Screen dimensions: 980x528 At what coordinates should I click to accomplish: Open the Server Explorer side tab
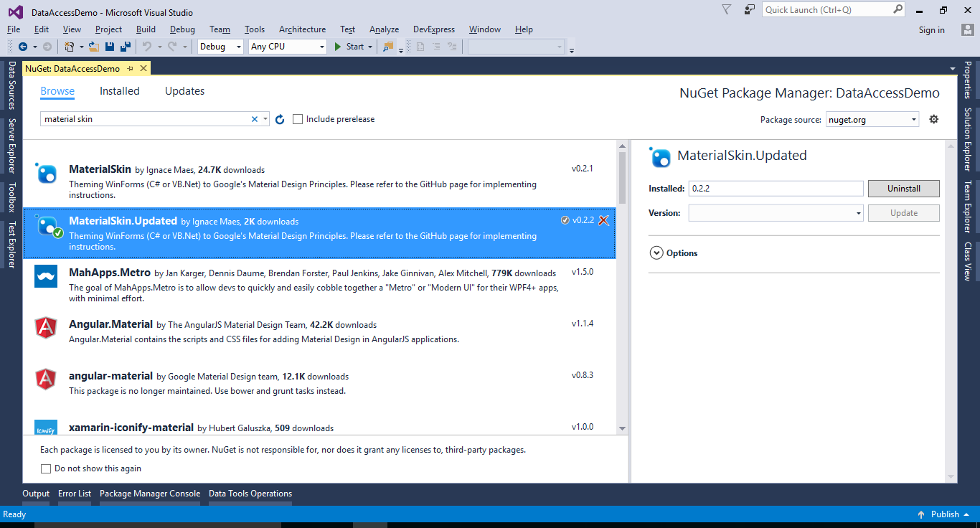11,146
